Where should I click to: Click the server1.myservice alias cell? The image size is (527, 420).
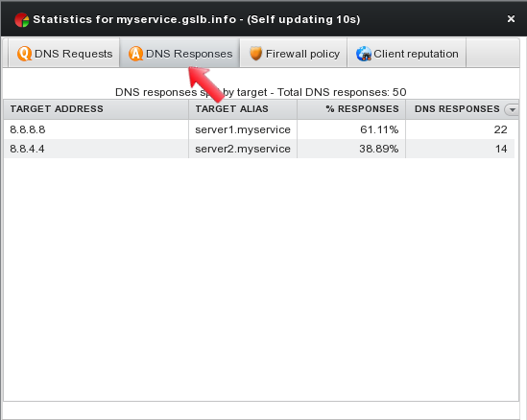(243, 129)
